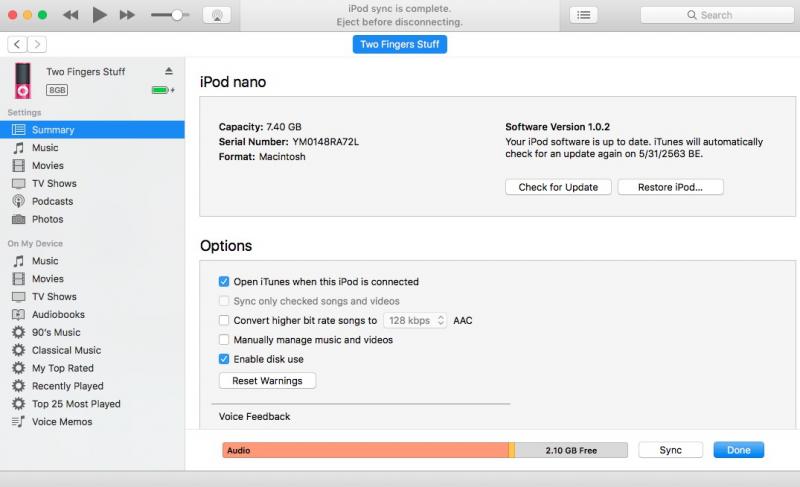Enable Convert higher bit rate songs checkbox
Screen dimensions: 800x487
click(x=224, y=320)
